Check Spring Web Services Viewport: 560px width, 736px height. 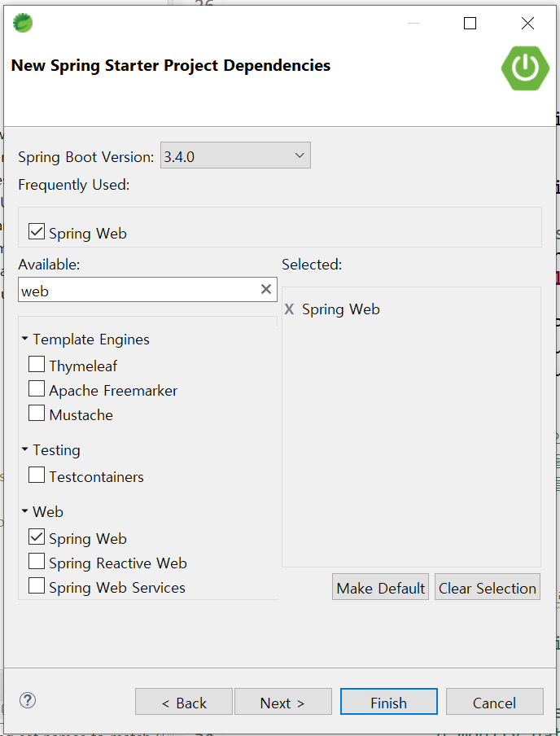[x=37, y=586]
